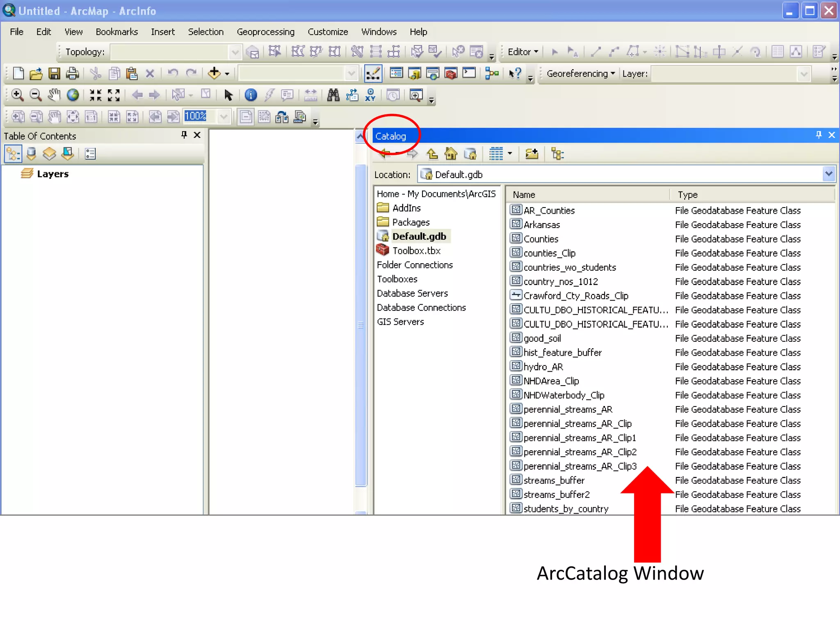This screenshot has width=840, height=630.
Task: Select the Zoom In tool
Action: tap(17, 95)
